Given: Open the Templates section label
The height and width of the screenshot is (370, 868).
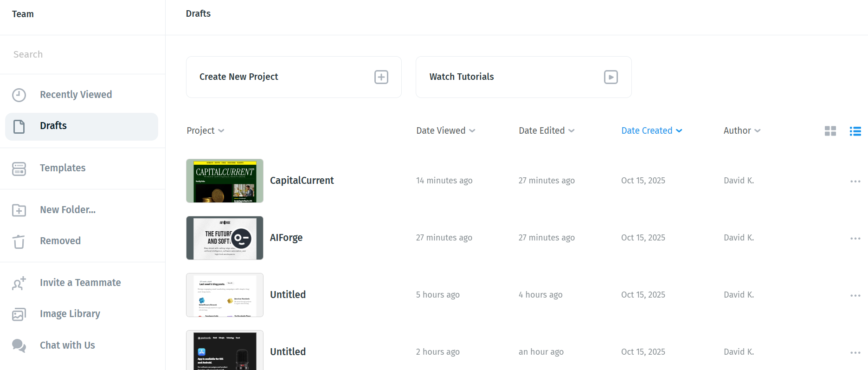Looking at the screenshot, I should pyautogui.click(x=63, y=168).
